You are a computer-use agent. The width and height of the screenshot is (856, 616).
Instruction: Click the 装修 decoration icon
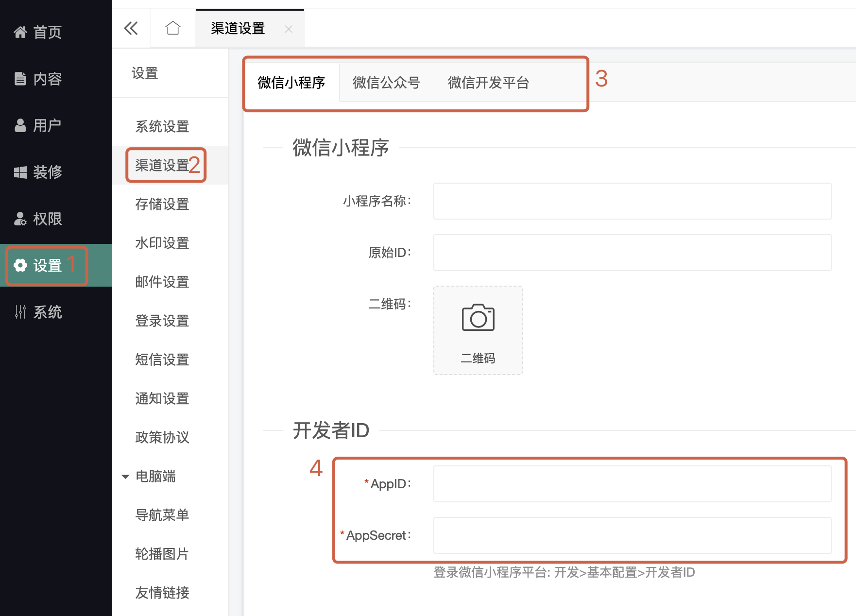click(20, 172)
